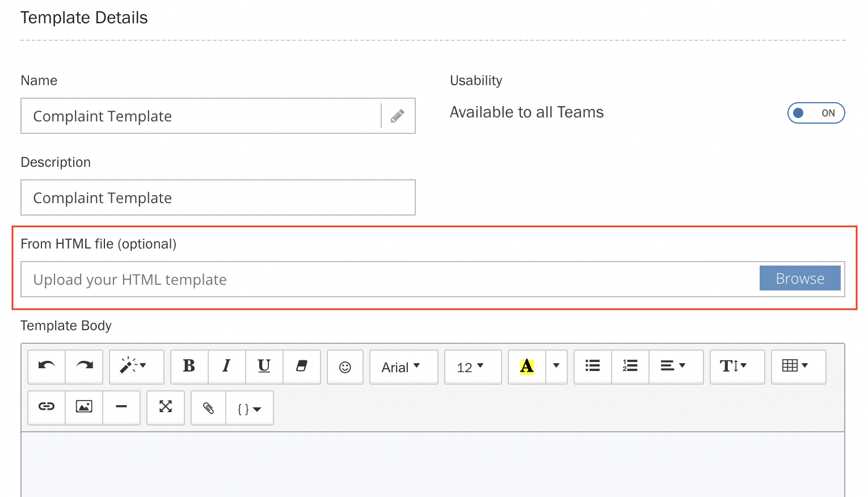Click the redo arrow in editor toolbar
The image size is (868, 497).
click(x=85, y=367)
